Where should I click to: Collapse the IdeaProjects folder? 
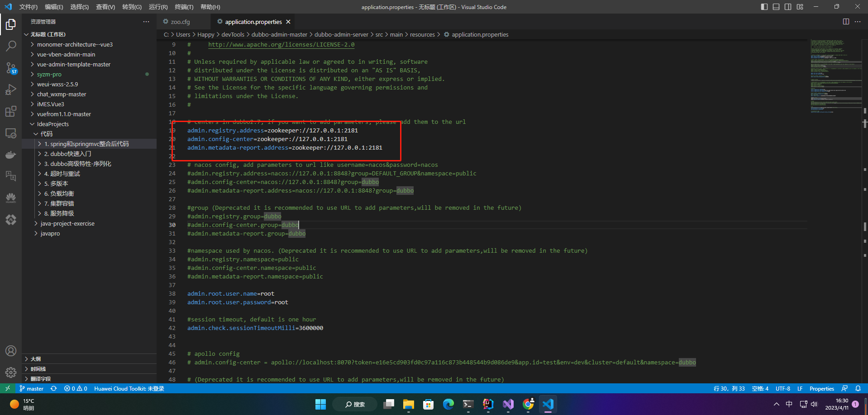pyautogui.click(x=52, y=124)
